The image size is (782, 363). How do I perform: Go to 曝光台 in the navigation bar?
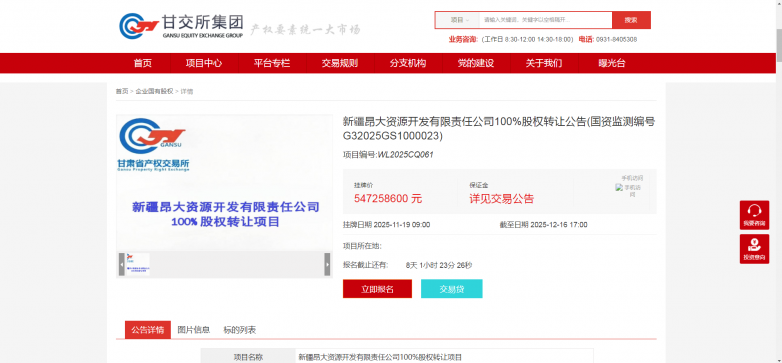click(x=612, y=63)
